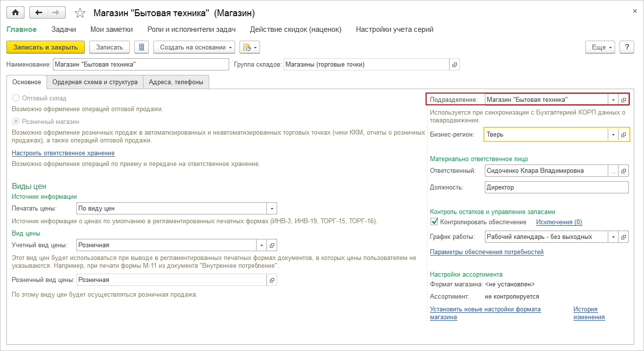Toggle the Контролировать обеспечение checkbox
The width and height of the screenshot is (644, 351).
(x=434, y=222)
